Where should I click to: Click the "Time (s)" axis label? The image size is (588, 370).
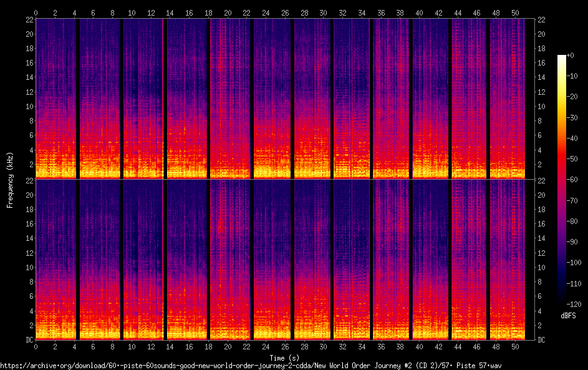point(284,358)
